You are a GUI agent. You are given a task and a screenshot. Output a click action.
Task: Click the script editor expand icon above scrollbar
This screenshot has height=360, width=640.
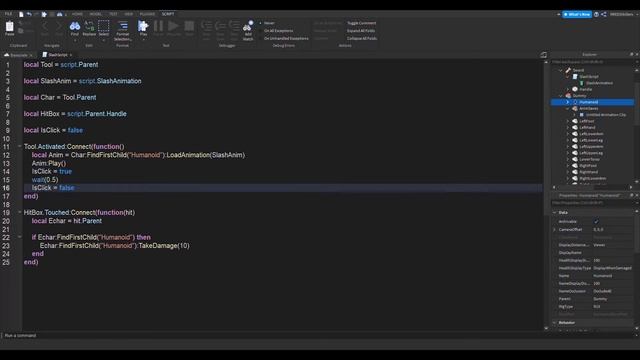point(543,55)
